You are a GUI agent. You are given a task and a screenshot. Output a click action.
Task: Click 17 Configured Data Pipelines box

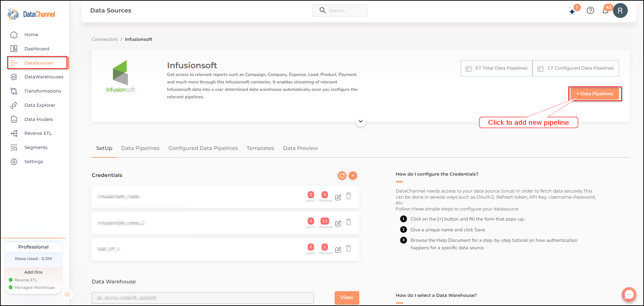tap(576, 68)
